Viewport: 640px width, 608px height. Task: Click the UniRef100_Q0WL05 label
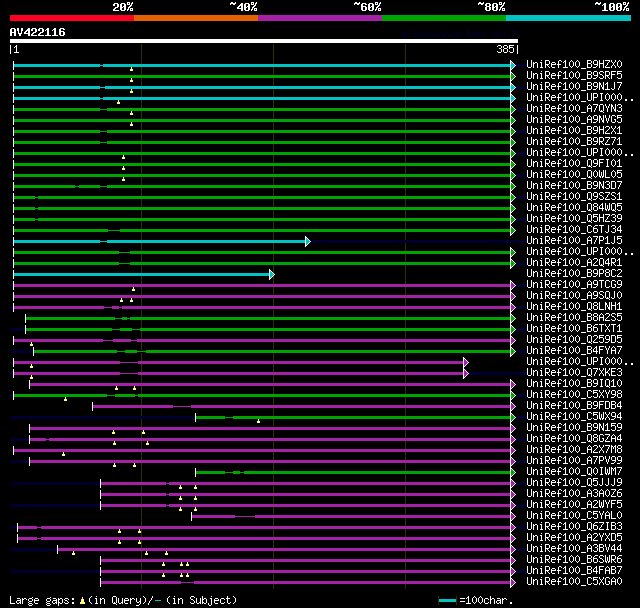point(574,175)
